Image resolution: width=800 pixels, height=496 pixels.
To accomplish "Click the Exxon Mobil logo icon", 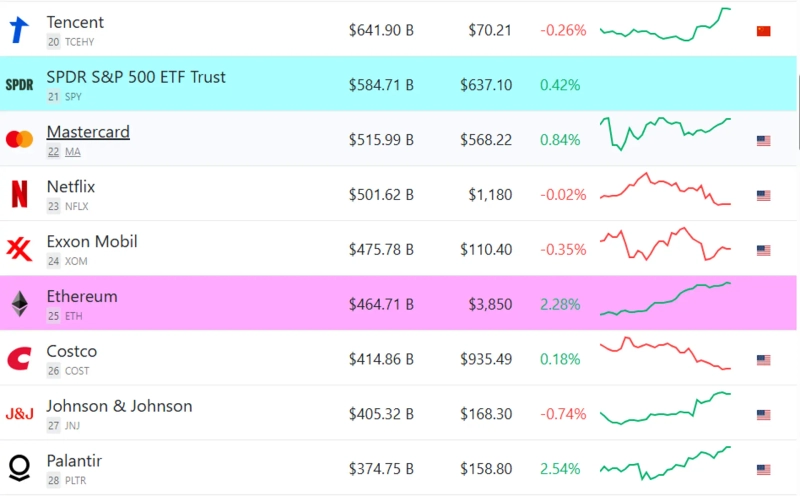I will point(19,249).
